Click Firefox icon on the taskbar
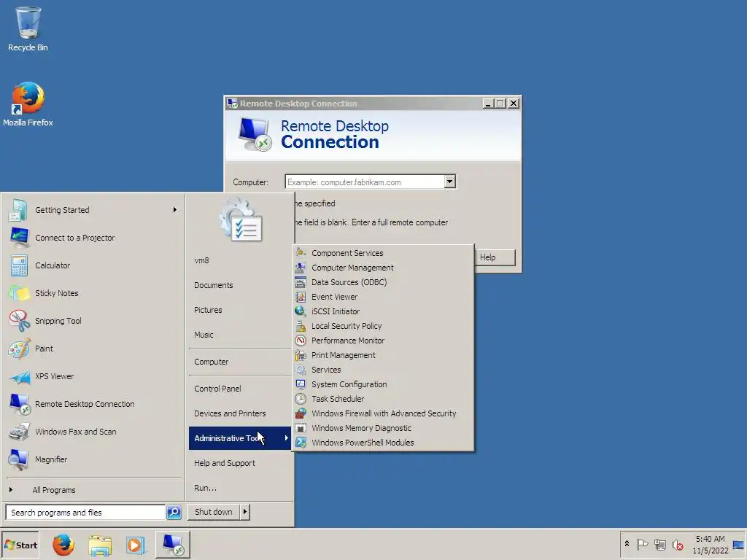This screenshot has width=747, height=560. [x=63, y=545]
